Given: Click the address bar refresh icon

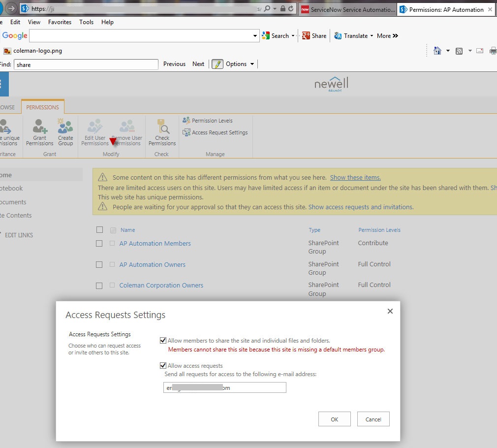Looking at the screenshot, I should 291,8.
